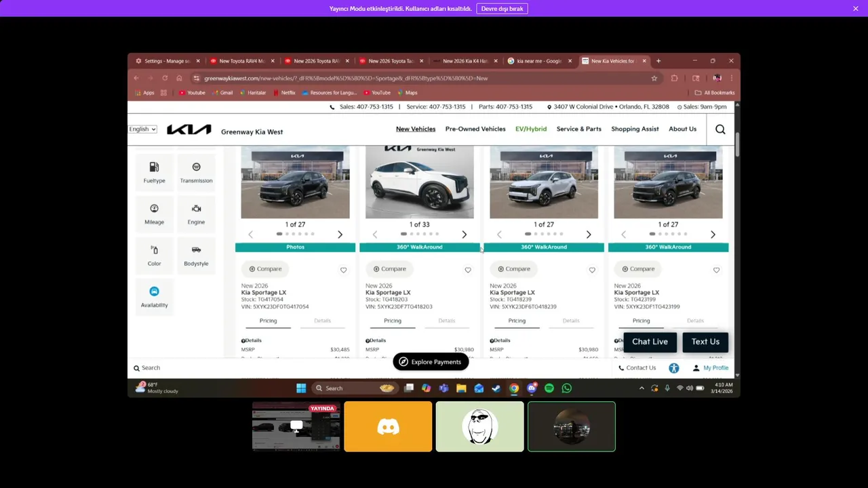Compare the Sportage stock TG418203
868x488 pixels.
pos(389,269)
